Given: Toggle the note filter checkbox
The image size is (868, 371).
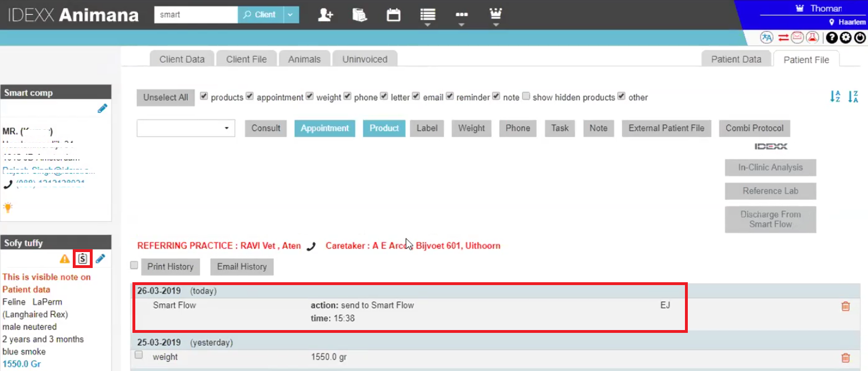Looking at the screenshot, I should 496,96.
